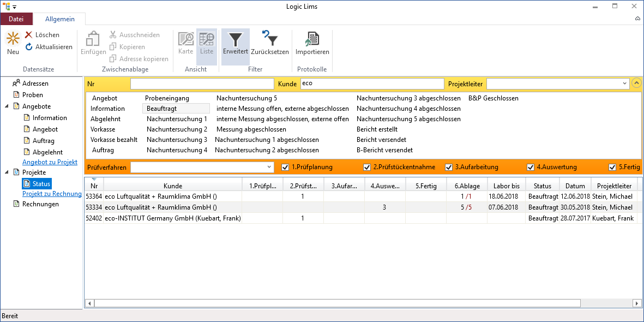
Task: Click the Einfügen paste icon
Action: tap(93, 39)
